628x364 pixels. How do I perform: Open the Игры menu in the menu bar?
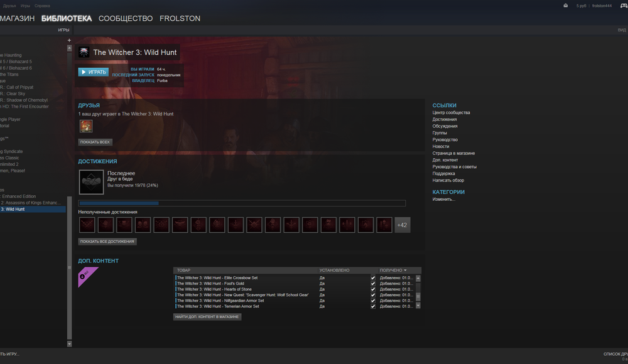point(25,6)
